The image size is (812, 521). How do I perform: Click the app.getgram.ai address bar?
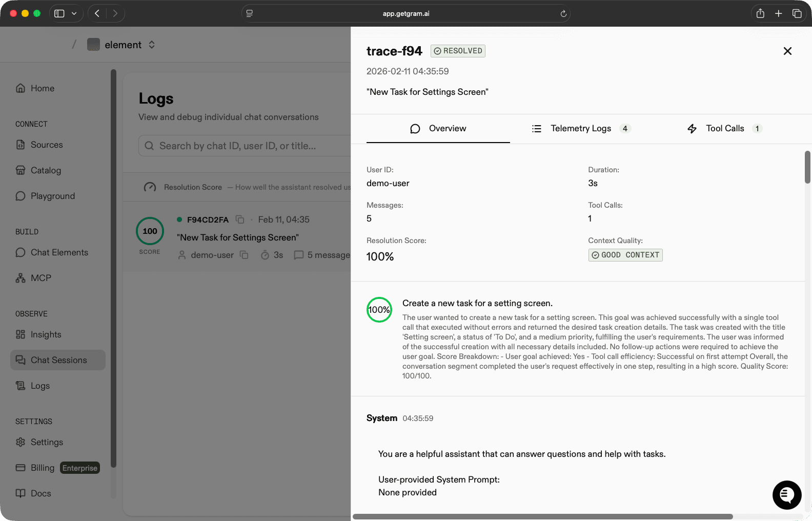(406, 14)
